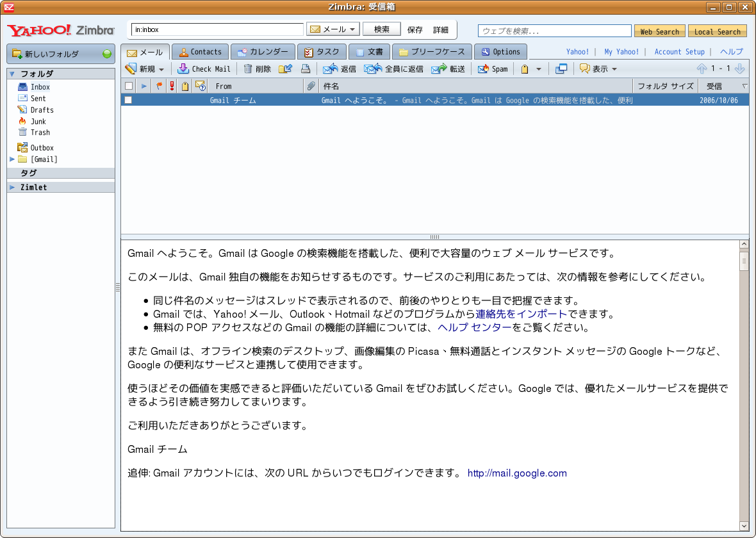Open the Yahoo! link
Image resolution: width=756 pixels, height=538 pixels.
pos(577,52)
